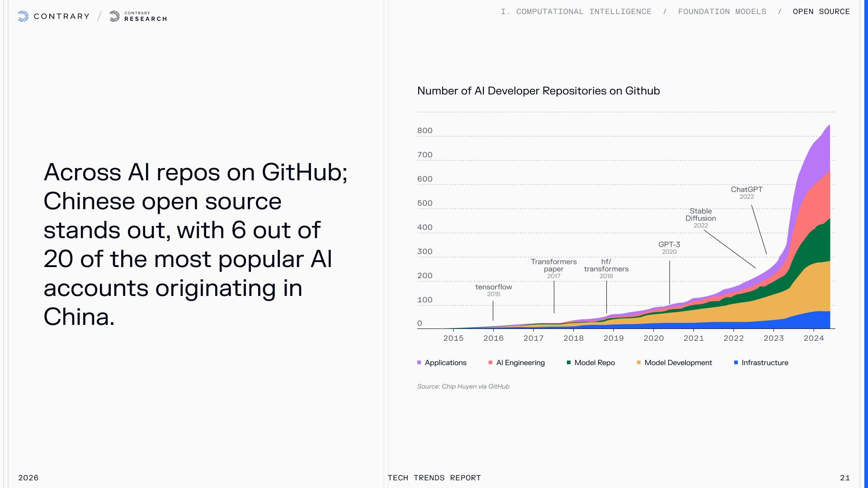Click the ChatGPT 2022 chart annotation
This screenshot has width=868, height=488.
pyautogui.click(x=746, y=192)
